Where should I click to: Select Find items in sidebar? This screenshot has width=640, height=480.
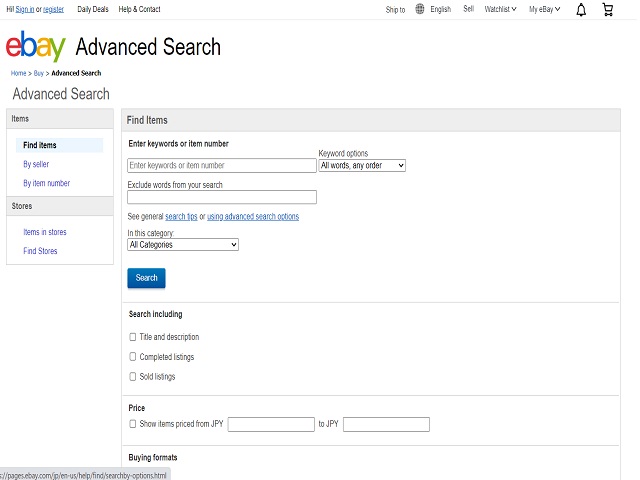59,145
